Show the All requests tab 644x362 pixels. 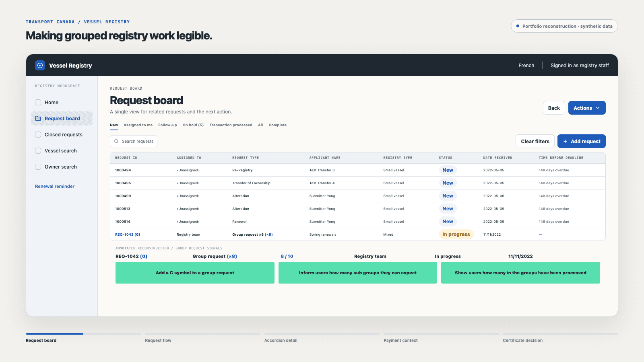coord(260,125)
